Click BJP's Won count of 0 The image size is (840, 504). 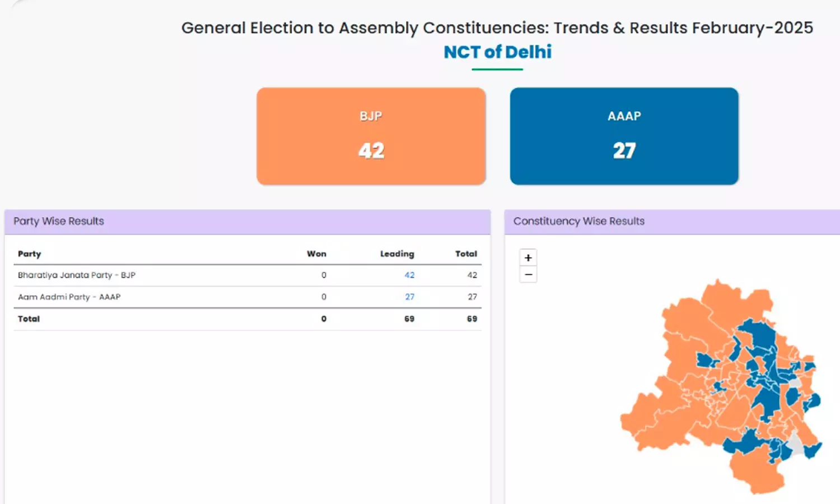(324, 275)
